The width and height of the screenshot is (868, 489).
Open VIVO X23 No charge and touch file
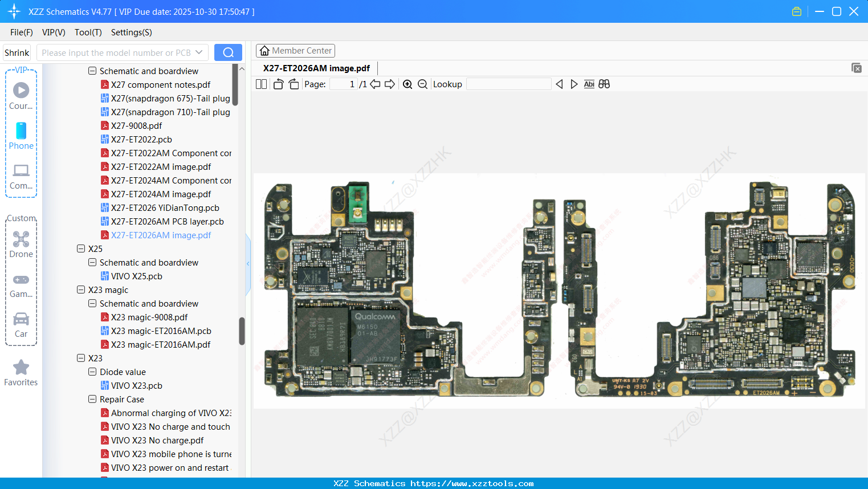pos(170,427)
